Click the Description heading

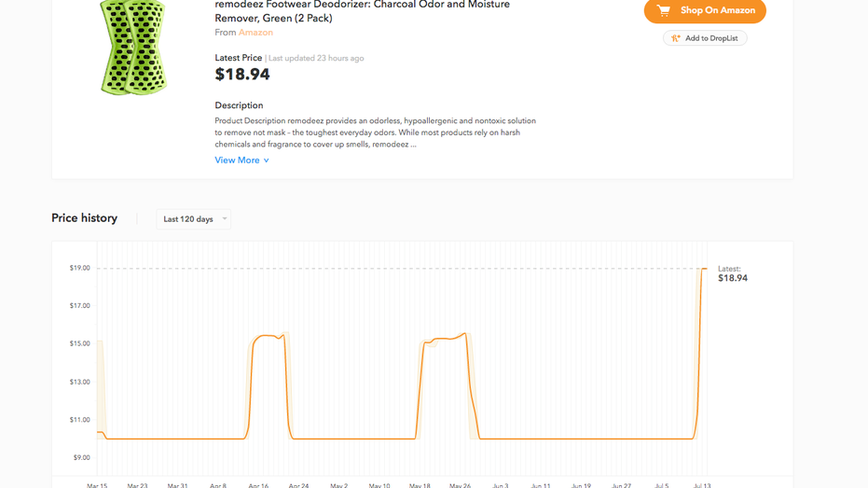coord(239,105)
